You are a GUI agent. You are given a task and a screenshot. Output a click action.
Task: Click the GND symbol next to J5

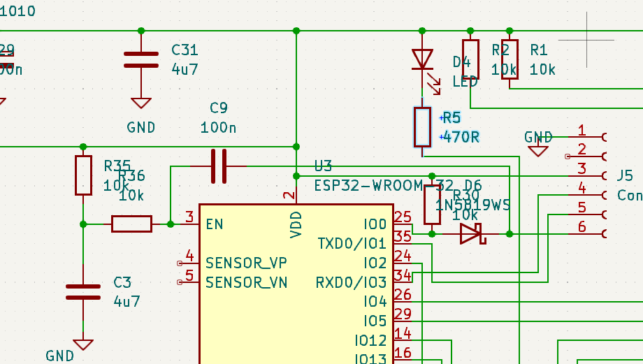coord(538,150)
